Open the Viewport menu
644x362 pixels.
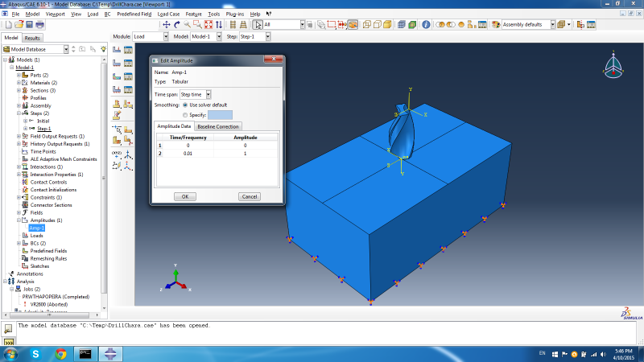coord(55,14)
